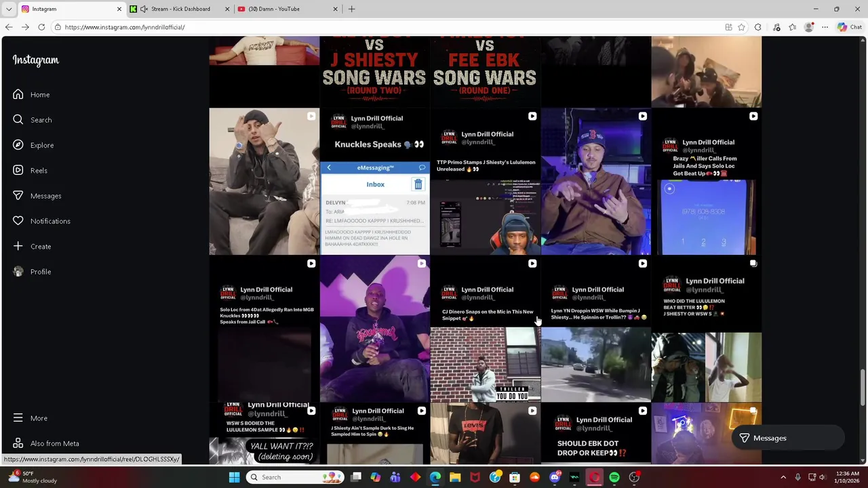Open purple-lit man on couch reel

coord(374,329)
